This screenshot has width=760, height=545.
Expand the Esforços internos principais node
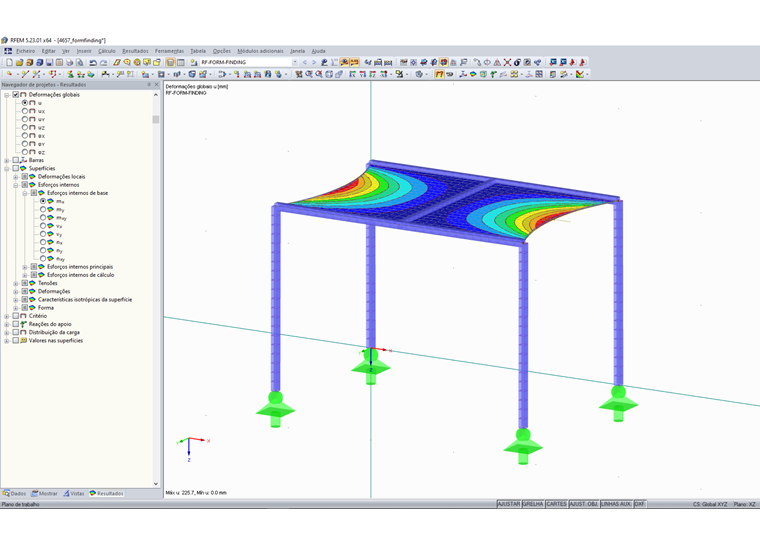[25, 267]
